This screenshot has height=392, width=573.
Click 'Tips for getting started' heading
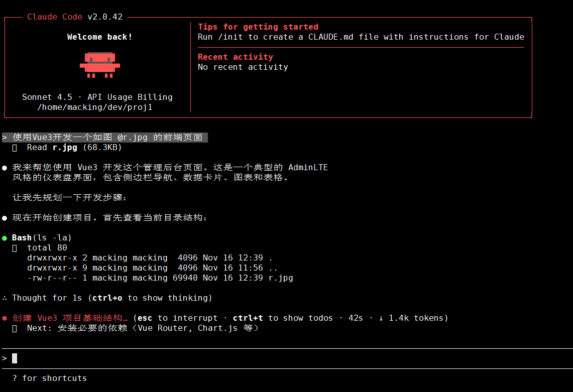point(258,27)
